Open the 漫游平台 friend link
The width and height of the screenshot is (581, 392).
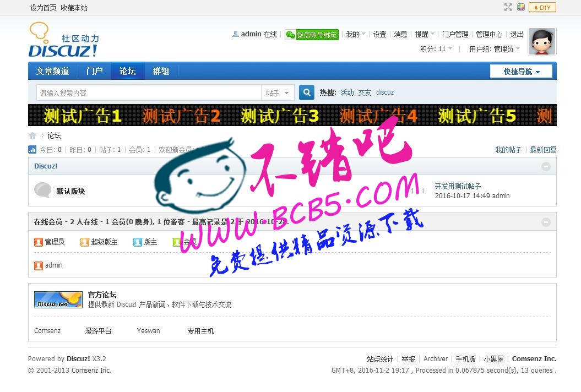[98, 330]
